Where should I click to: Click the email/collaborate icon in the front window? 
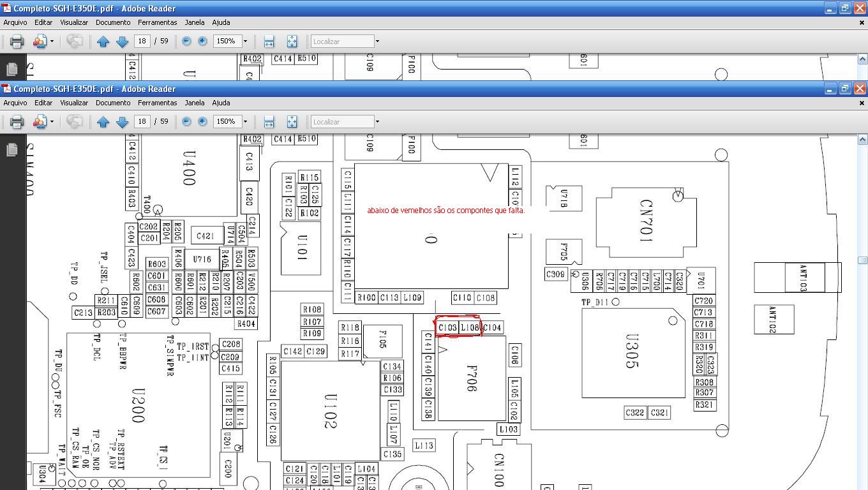click(40, 122)
